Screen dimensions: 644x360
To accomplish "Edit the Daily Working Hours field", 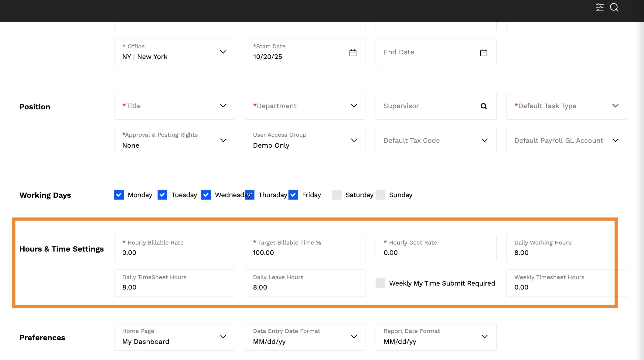I will (567, 249).
